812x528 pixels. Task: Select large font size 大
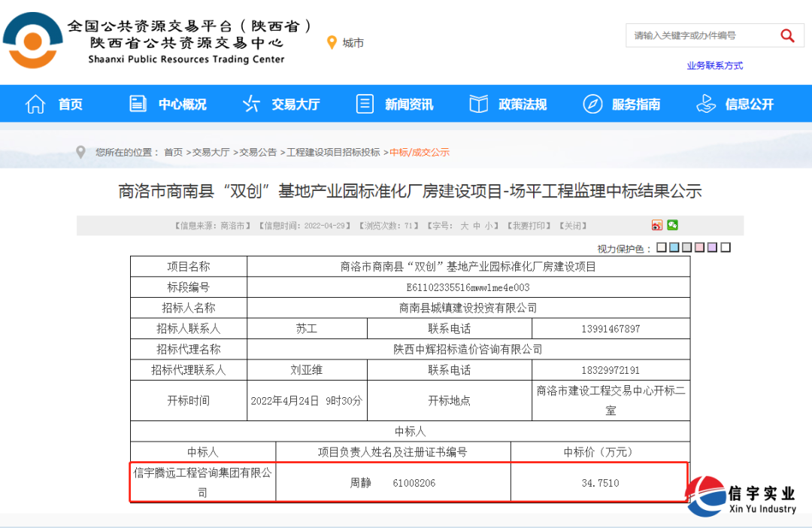463,225
